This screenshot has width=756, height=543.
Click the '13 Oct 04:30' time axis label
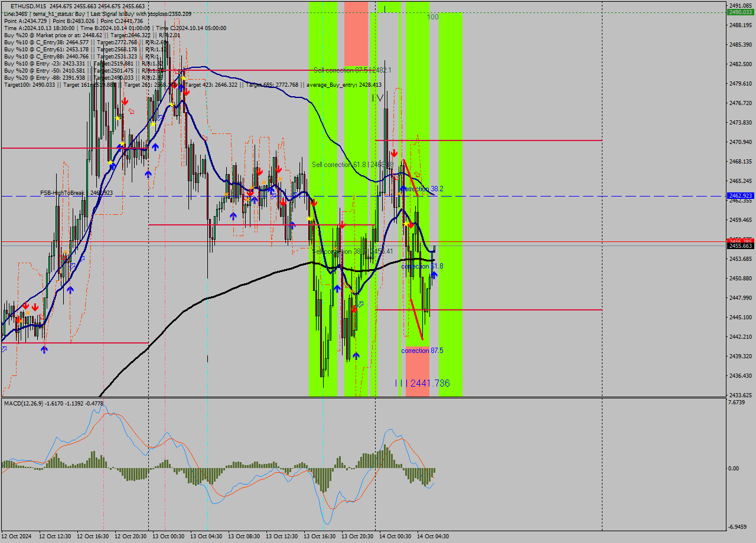coord(206,537)
